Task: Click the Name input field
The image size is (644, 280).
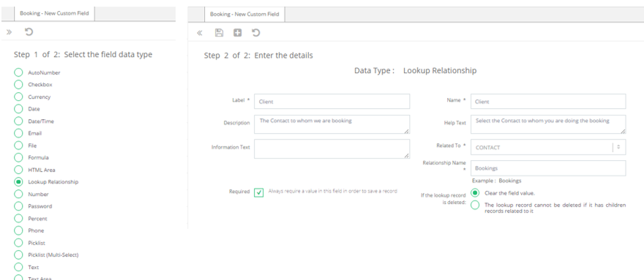Action: point(548,102)
